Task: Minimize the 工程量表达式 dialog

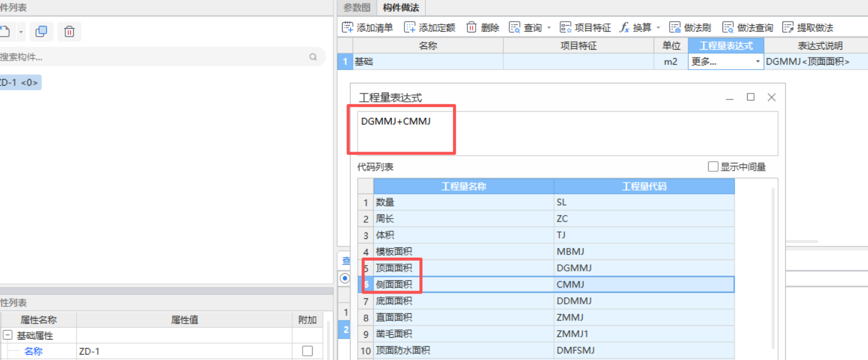Action: coord(730,98)
